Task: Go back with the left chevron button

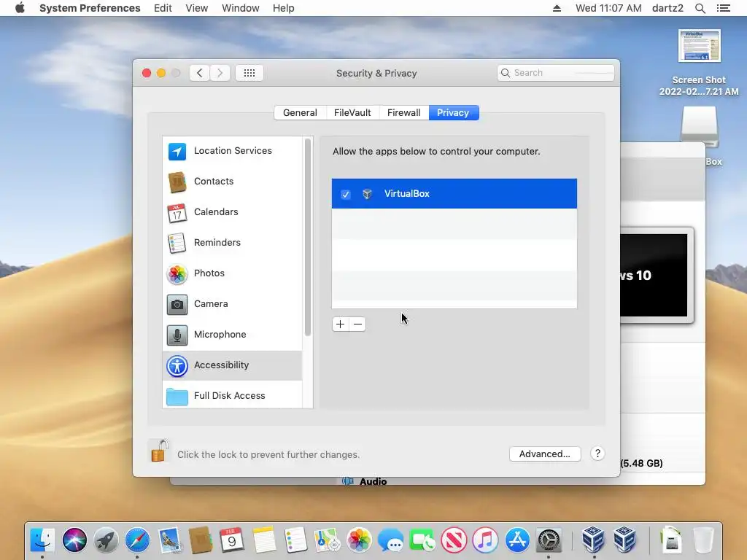Action: coord(200,73)
